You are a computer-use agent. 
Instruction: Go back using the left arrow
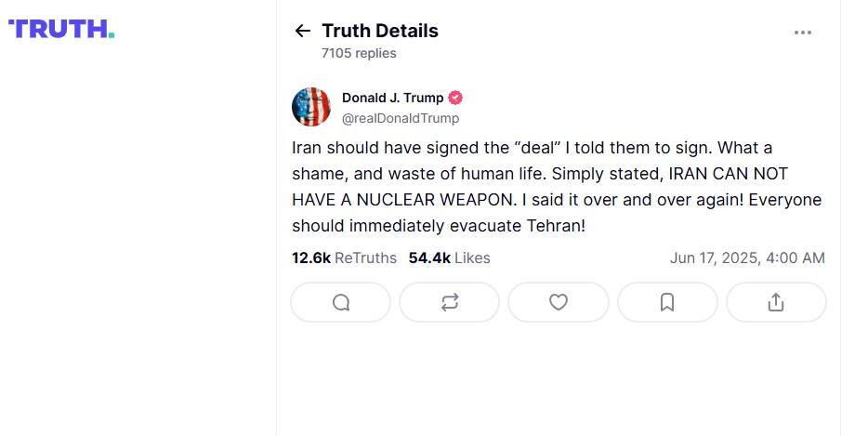(302, 31)
